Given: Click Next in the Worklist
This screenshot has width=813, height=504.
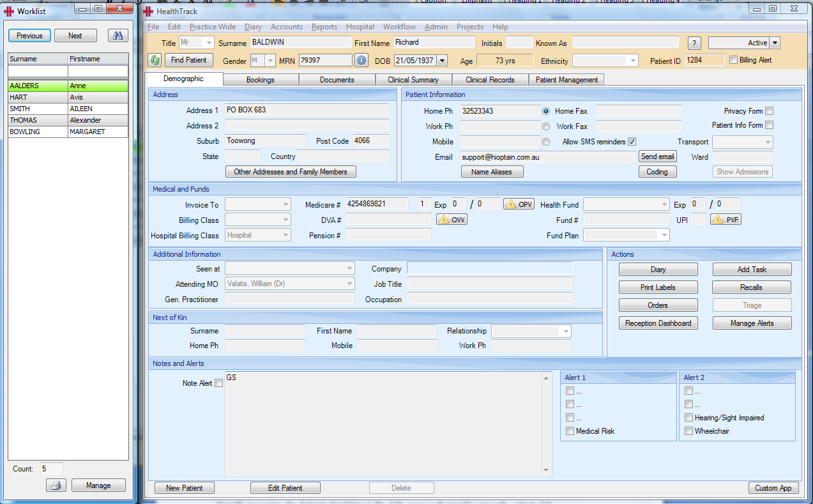Looking at the screenshot, I should pos(75,36).
